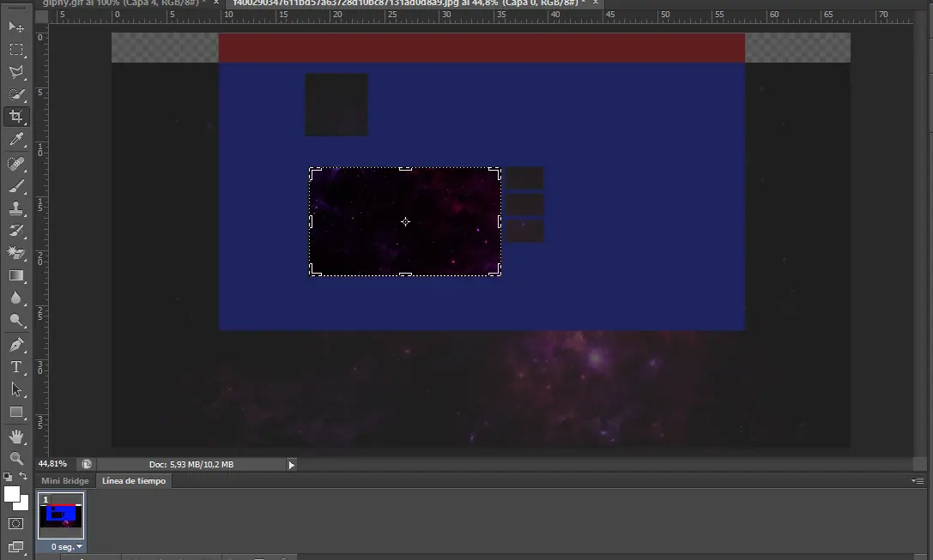Click the toolbar collapse grip at top
933x560 pixels.
16,9
